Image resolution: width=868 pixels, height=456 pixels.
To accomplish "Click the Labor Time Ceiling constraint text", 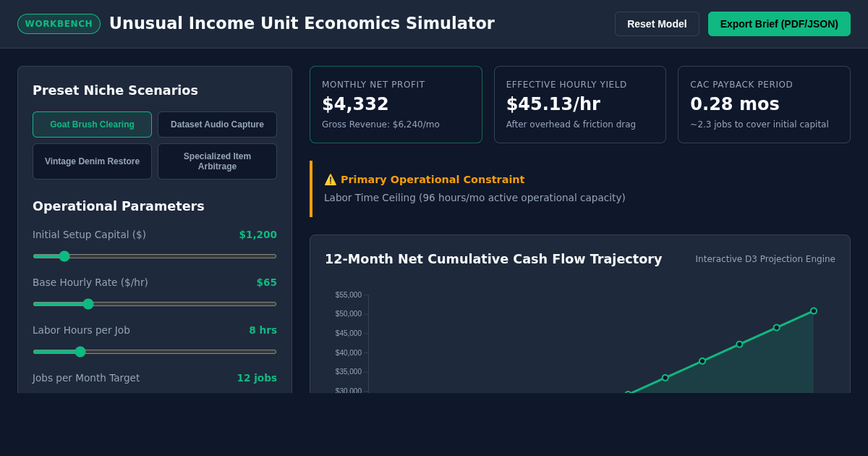I will pyautogui.click(x=475, y=198).
